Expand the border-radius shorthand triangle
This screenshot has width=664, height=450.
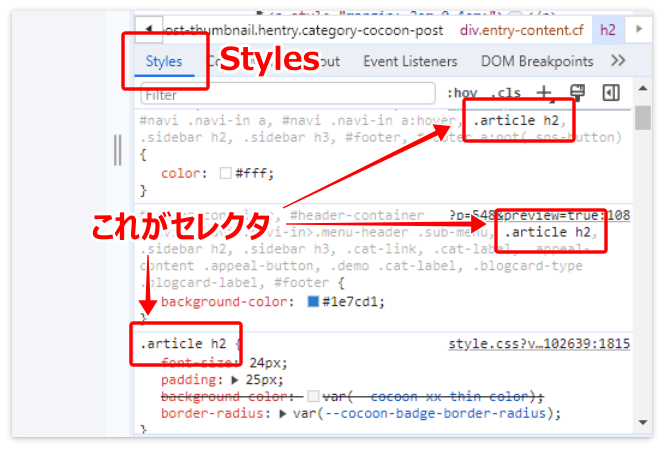point(283,414)
